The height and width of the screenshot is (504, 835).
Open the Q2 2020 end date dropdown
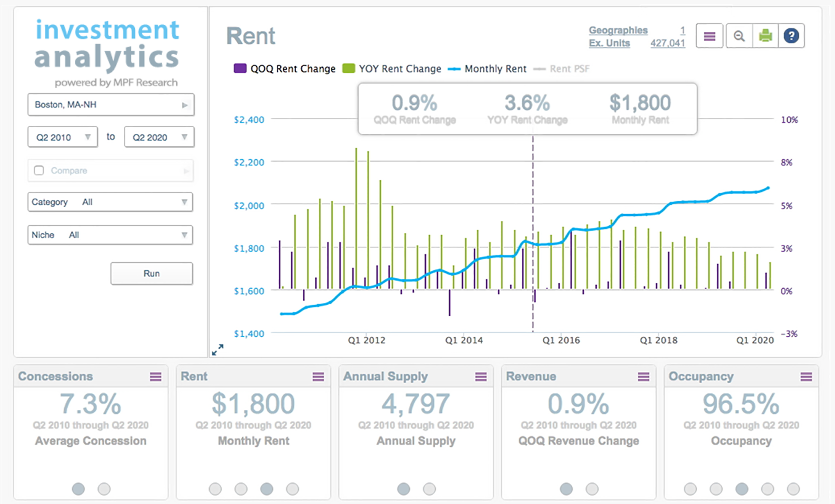click(159, 137)
